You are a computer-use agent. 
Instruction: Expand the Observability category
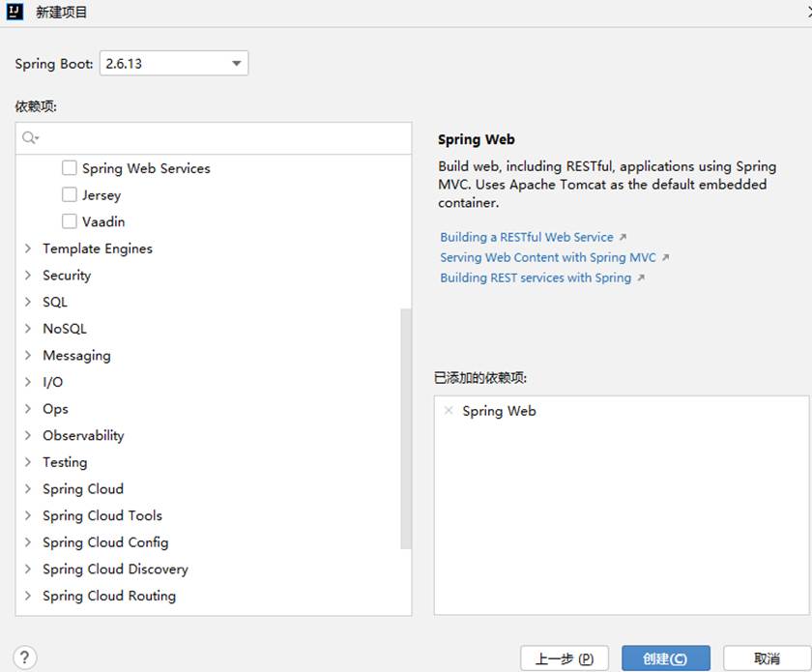coord(28,435)
